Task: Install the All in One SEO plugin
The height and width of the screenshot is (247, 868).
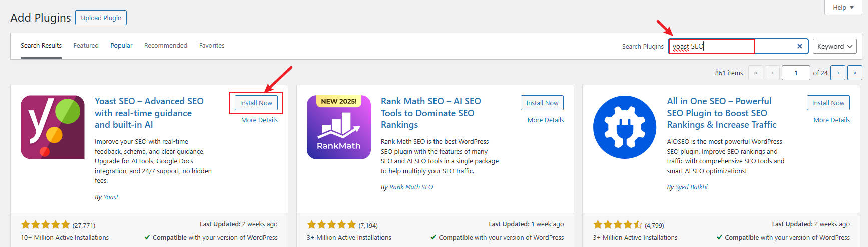Action: click(828, 103)
